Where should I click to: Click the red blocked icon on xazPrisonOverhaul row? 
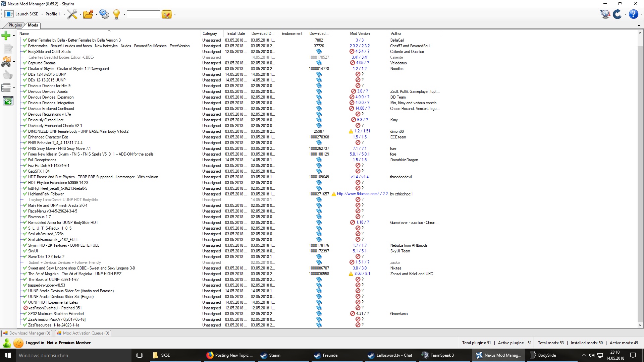pos(25,308)
